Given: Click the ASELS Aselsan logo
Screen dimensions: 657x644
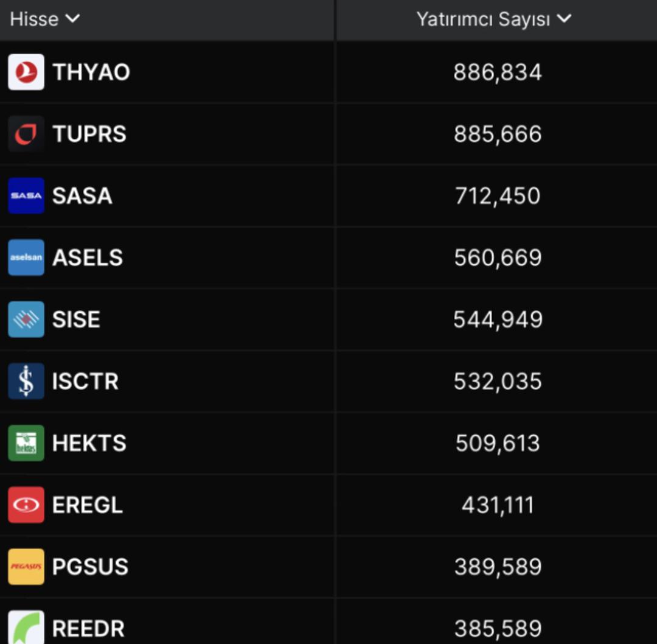Looking at the screenshot, I should (26, 257).
